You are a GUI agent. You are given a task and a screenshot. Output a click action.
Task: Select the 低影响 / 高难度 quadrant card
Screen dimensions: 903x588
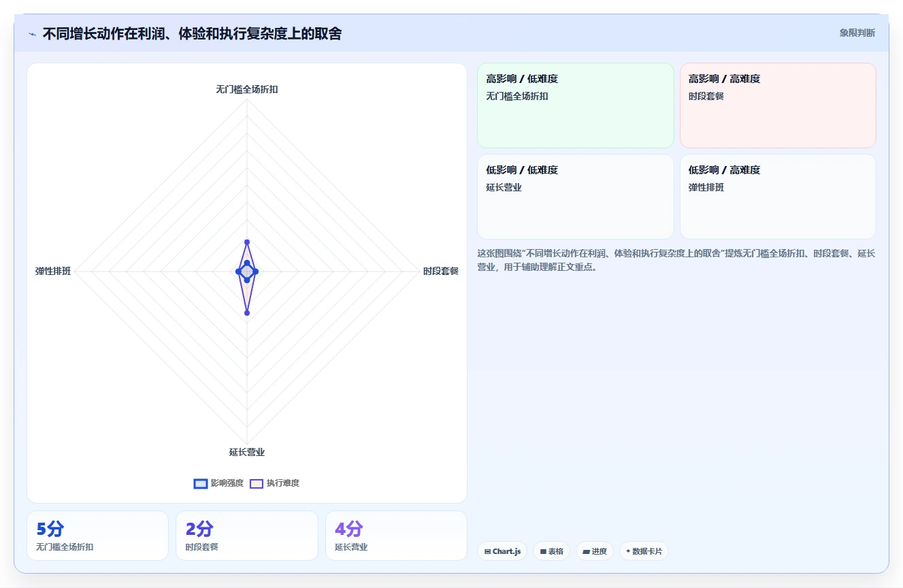tap(778, 197)
